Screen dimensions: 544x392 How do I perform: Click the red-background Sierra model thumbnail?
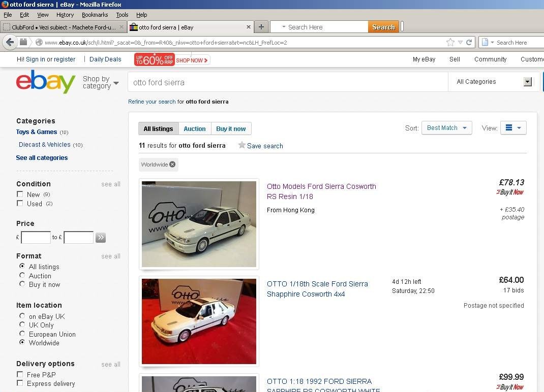point(199,321)
